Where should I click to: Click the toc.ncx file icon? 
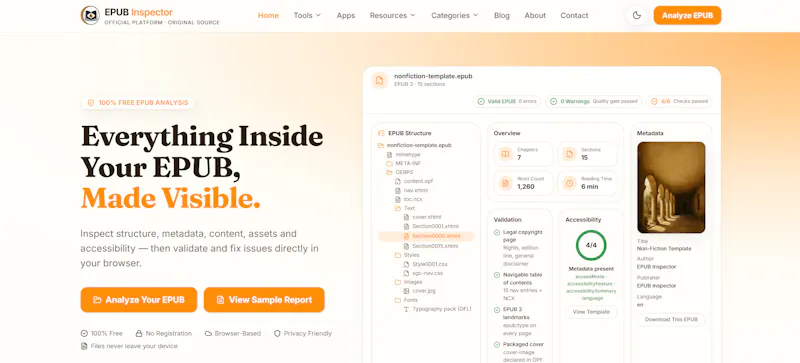(x=398, y=199)
